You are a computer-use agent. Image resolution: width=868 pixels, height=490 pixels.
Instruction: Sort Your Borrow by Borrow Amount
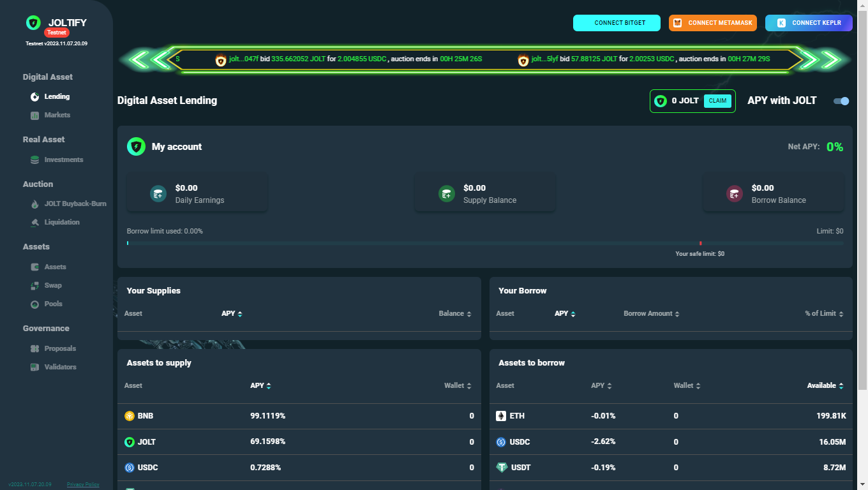point(652,314)
